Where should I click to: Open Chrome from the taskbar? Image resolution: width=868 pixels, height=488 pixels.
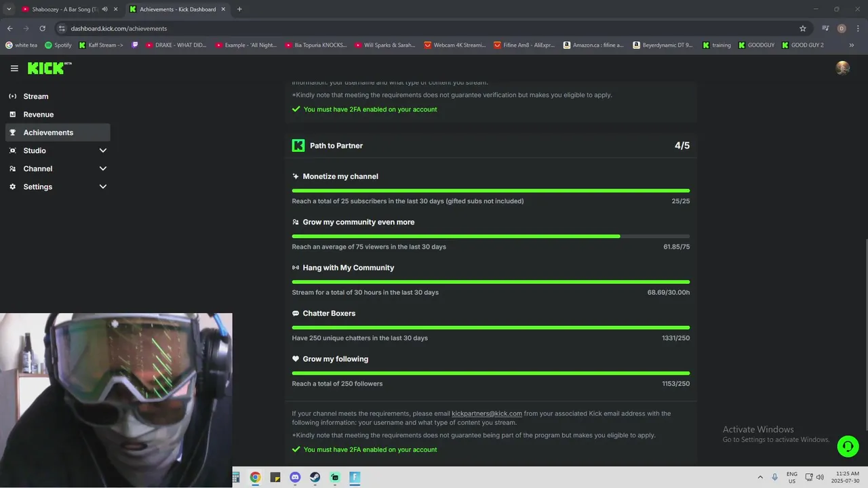[x=255, y=477]
